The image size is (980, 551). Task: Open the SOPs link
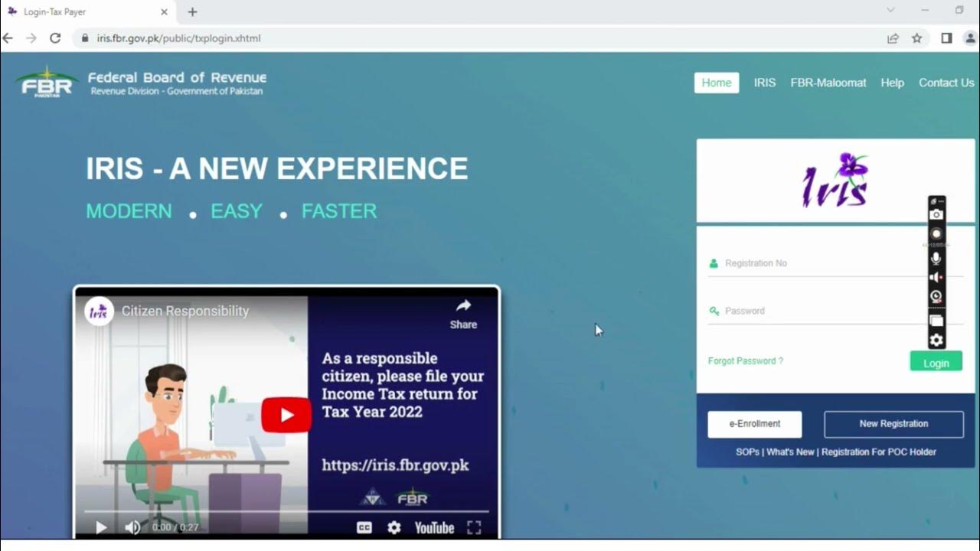(x=747, y=452)
